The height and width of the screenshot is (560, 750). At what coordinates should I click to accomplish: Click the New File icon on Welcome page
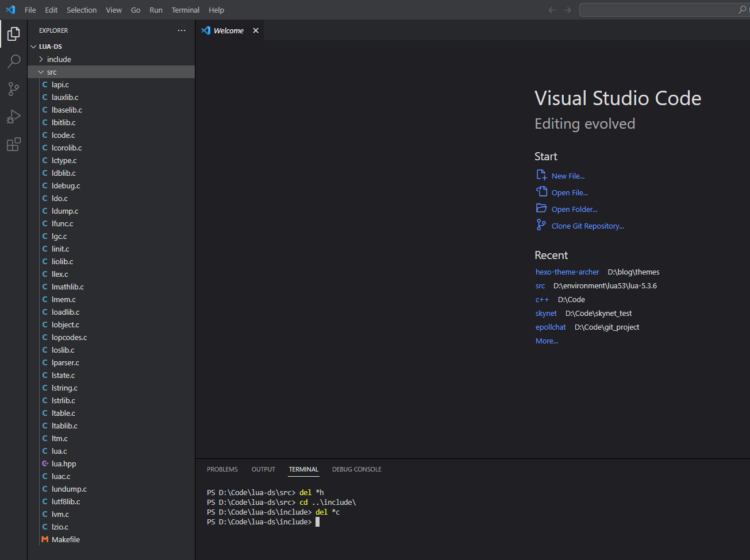click(x=541, y=175)
